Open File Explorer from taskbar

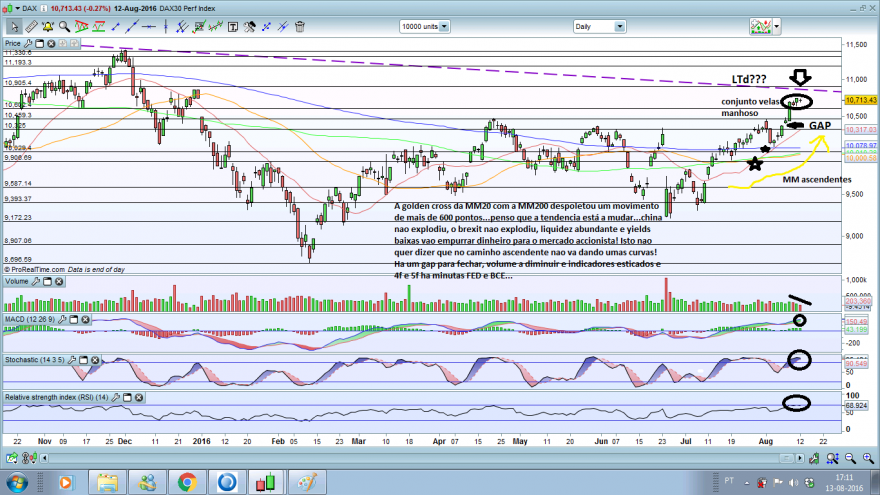[107, 483]
